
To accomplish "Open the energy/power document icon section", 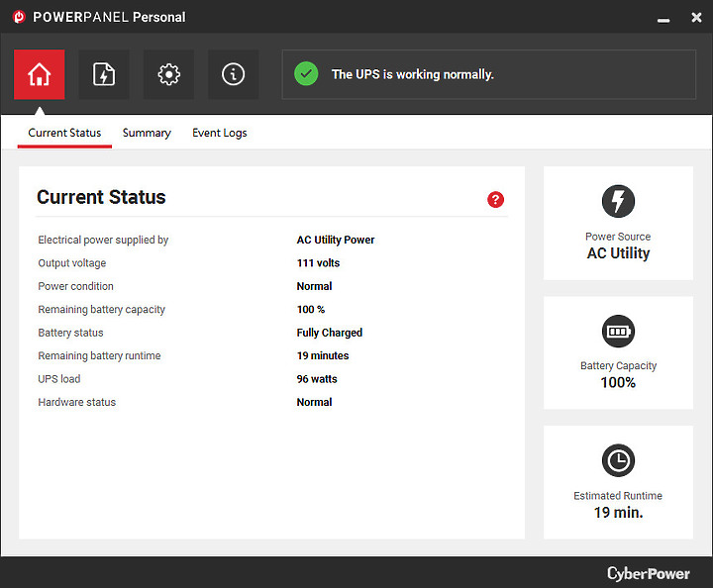I will (104, 74).
